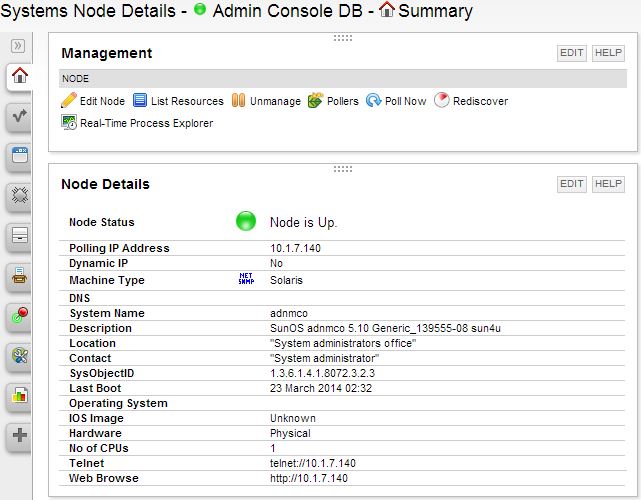Click the Rediscover icon

click(442, 100)
